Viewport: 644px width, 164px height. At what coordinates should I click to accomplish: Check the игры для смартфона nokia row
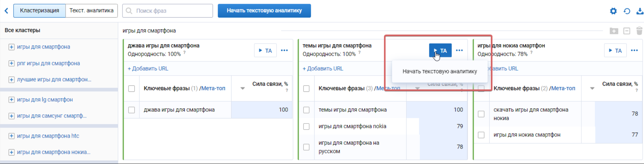307,127
